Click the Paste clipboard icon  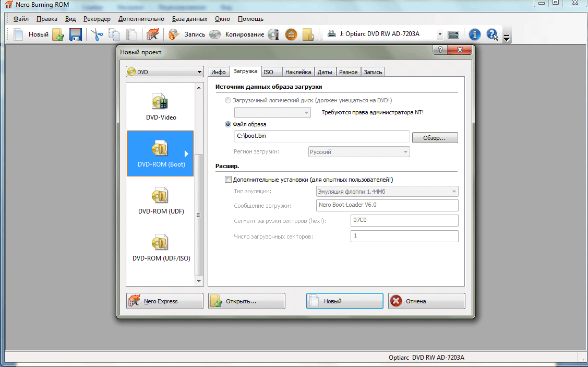point(131,34)
